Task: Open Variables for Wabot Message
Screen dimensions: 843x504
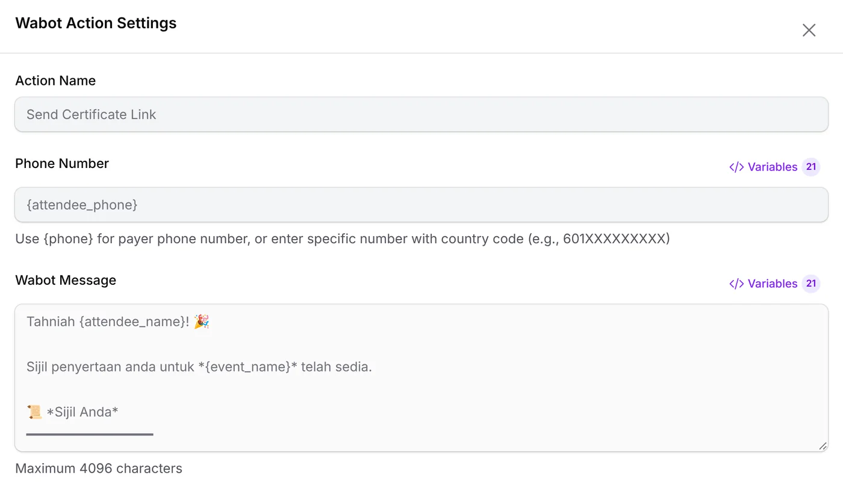Action: point(774,284)
